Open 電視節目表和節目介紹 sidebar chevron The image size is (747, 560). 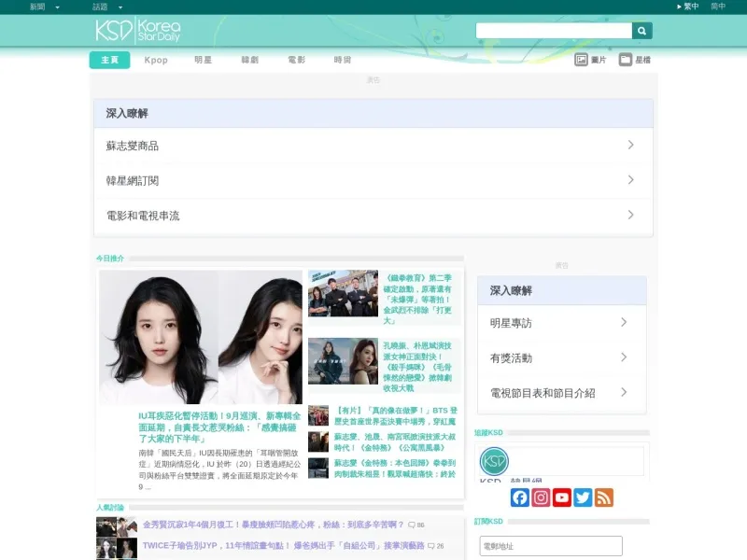624,392
